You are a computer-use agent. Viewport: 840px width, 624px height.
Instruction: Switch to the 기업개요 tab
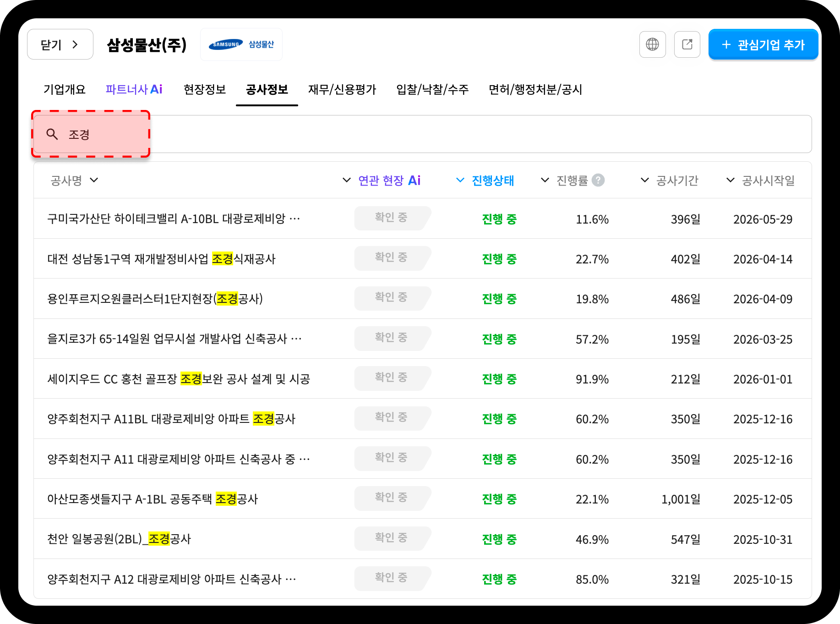[65, 89]
